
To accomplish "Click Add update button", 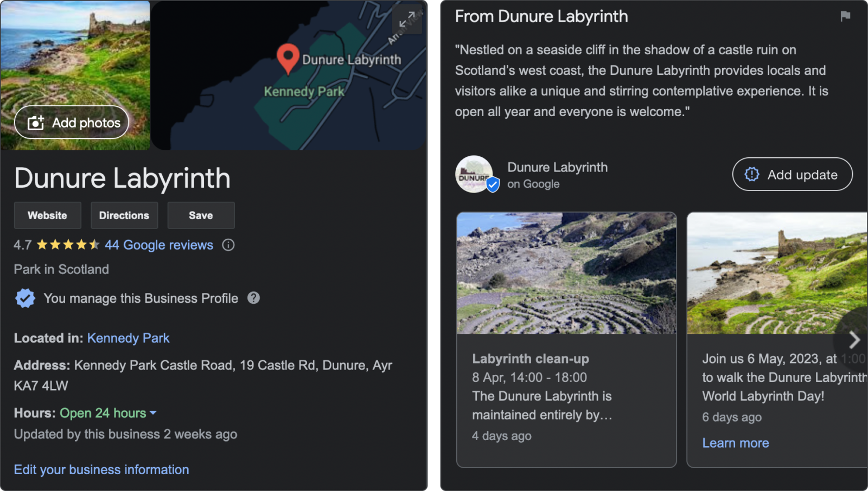I will (793, 174).
